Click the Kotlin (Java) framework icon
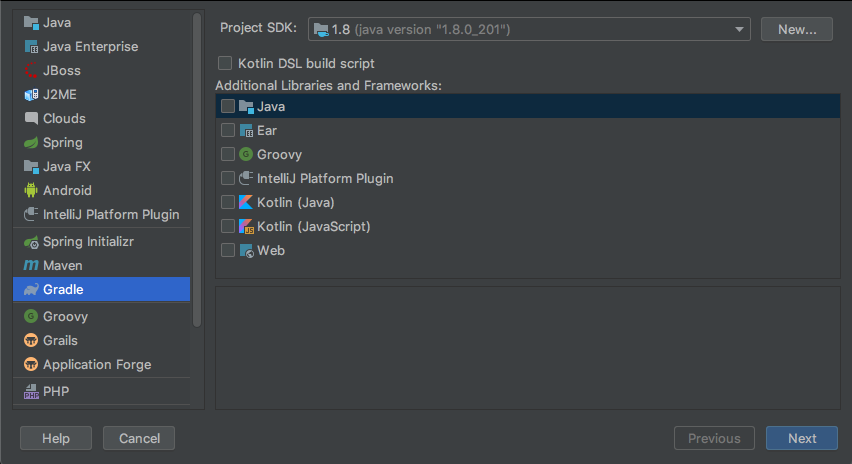The height and width of the screenshot is (464, 852). [x=246, y=202]
